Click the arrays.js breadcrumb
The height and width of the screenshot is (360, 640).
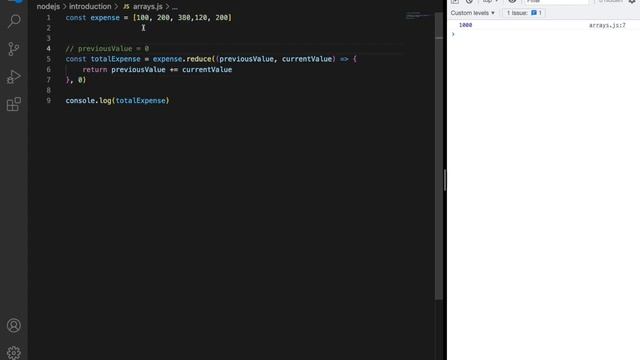(147, 7)
